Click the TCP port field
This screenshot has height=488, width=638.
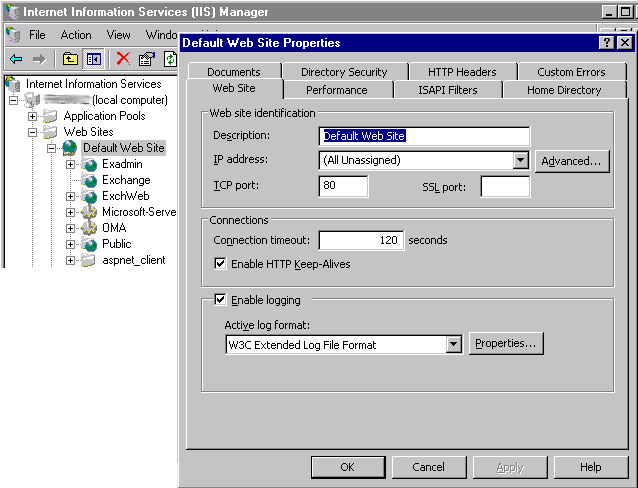(343, 186)
